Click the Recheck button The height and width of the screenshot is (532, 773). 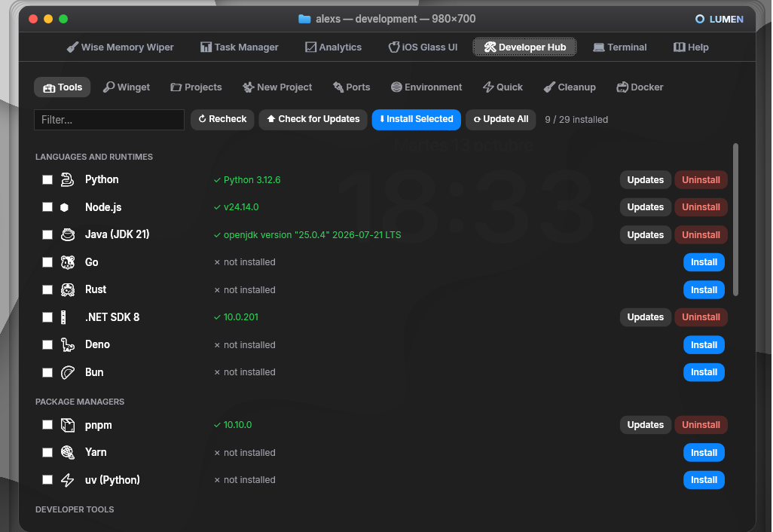[222, 119]
